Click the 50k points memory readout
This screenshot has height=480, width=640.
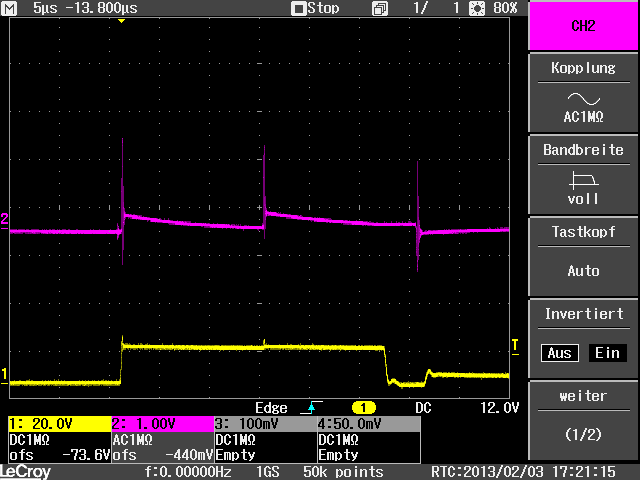coord(343,472)
